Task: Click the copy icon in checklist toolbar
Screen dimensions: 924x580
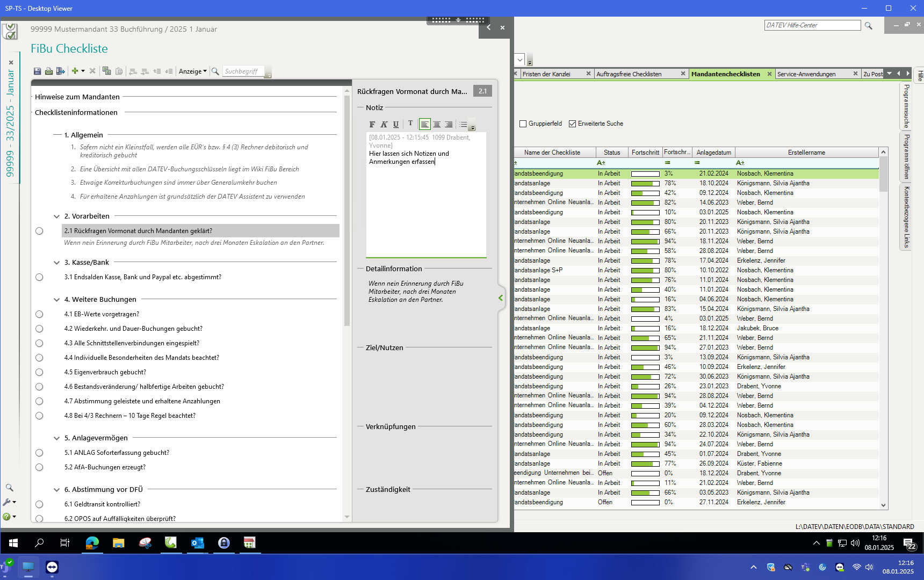Action: pos(106,71)
